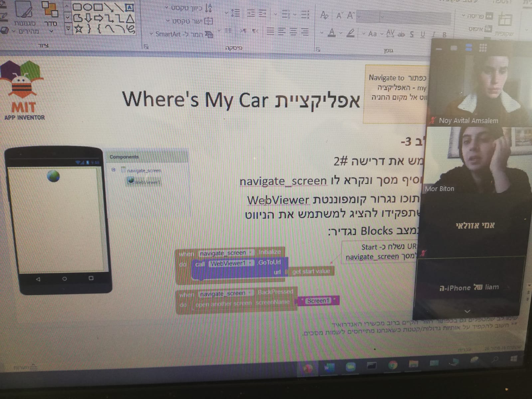Open File Explorer from the taskbar

pyautogui.click(x=413, y=364)
